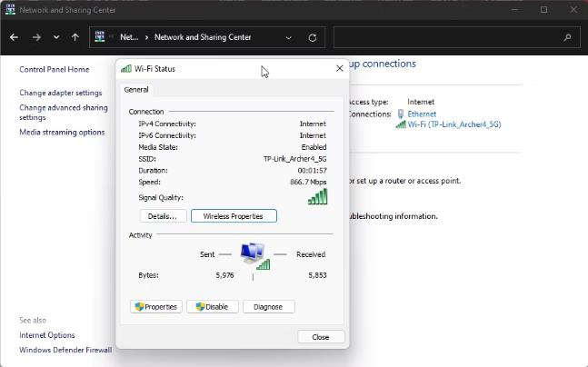Click the Wi-Fi signal icon beside connection link

tap(401, 124)
